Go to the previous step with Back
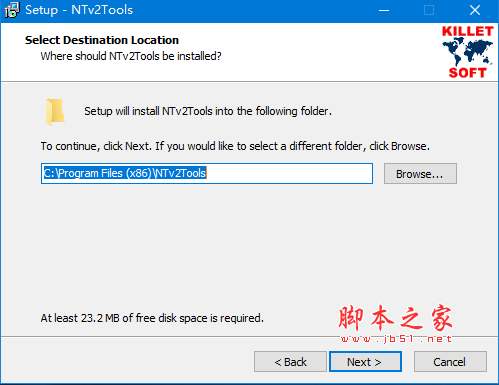The image size is (499, 385). click(x=290, y=362)
